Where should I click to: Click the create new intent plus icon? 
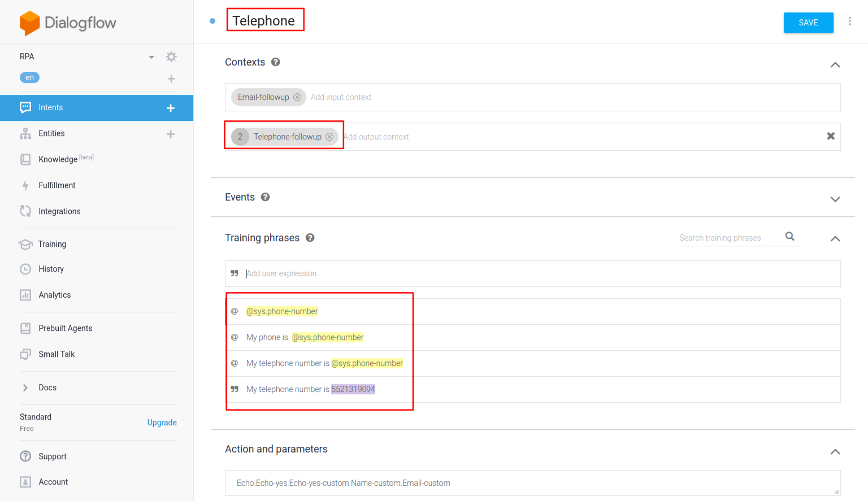click(171, 108)
